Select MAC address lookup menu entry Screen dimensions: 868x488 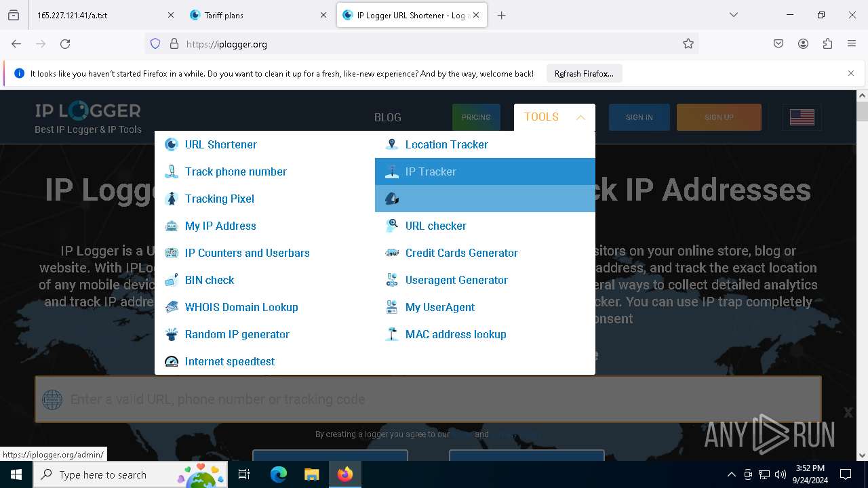click(485, 334)
